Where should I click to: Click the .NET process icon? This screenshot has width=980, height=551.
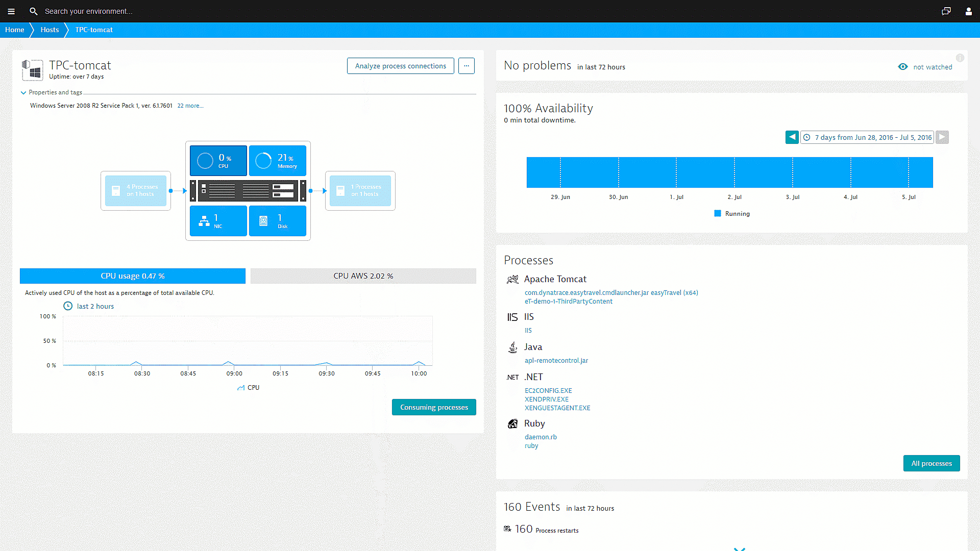(512, 377)
